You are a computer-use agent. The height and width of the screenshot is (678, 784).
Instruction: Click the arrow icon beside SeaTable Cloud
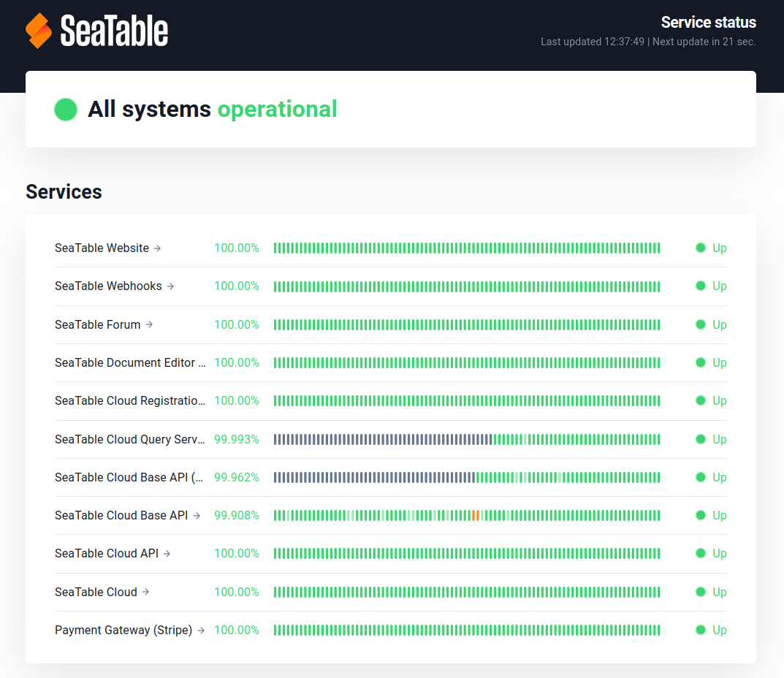tap(145, 592)
